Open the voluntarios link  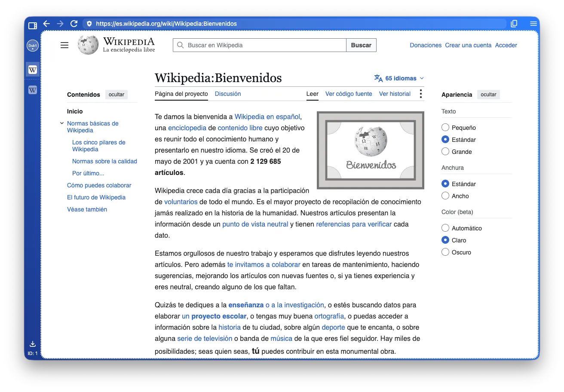181,202
